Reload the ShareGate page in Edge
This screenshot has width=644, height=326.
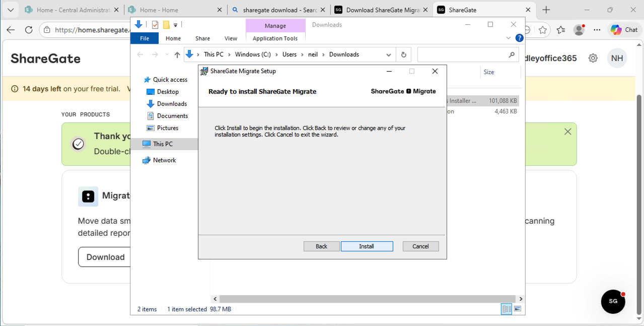click(x=29, y=30)
